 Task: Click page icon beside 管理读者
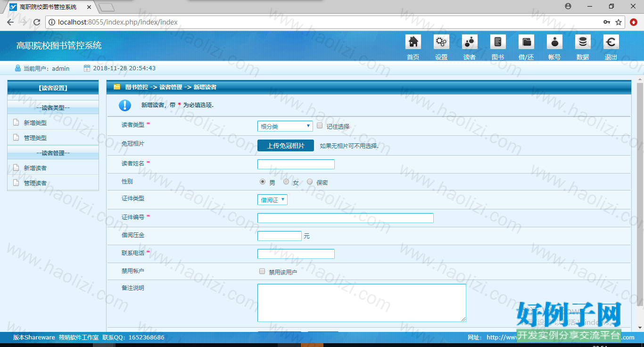point(16,183)
